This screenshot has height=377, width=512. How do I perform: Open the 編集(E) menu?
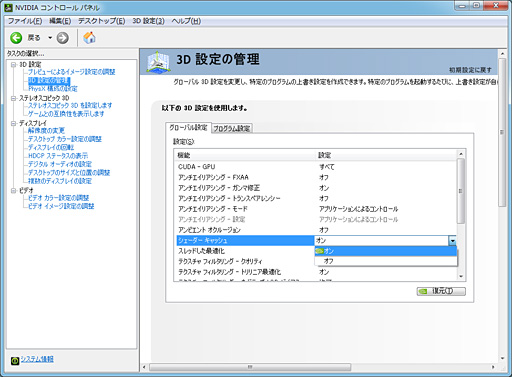pyautogui.click(x=60, y=21)
